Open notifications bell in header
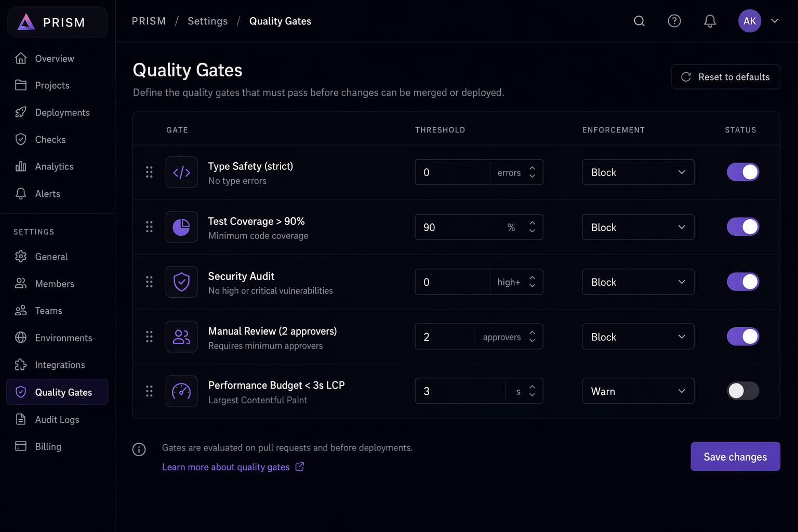Image resolution: width=798 pixels, height=532 pixels. pos(710,21)
